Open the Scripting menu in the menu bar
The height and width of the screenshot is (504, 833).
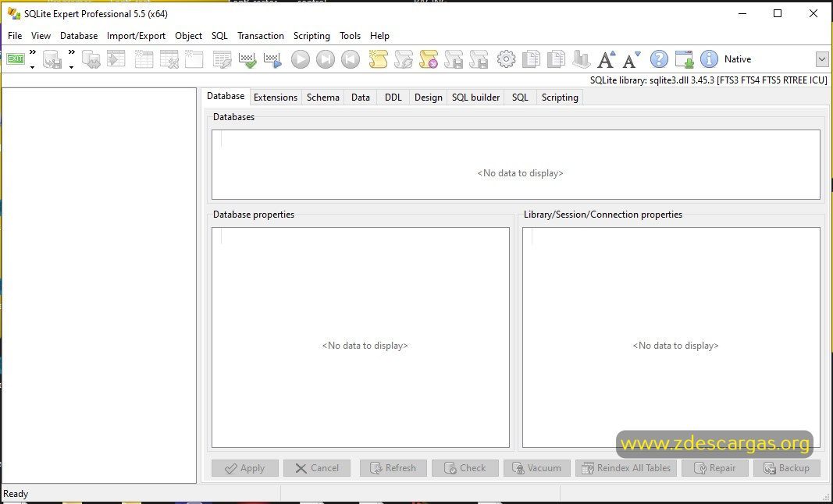tap(311, 36)
